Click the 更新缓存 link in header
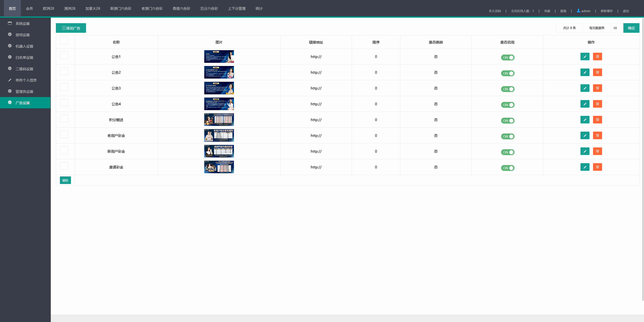Viewport: 644px width, 322px height. point(606,11)
